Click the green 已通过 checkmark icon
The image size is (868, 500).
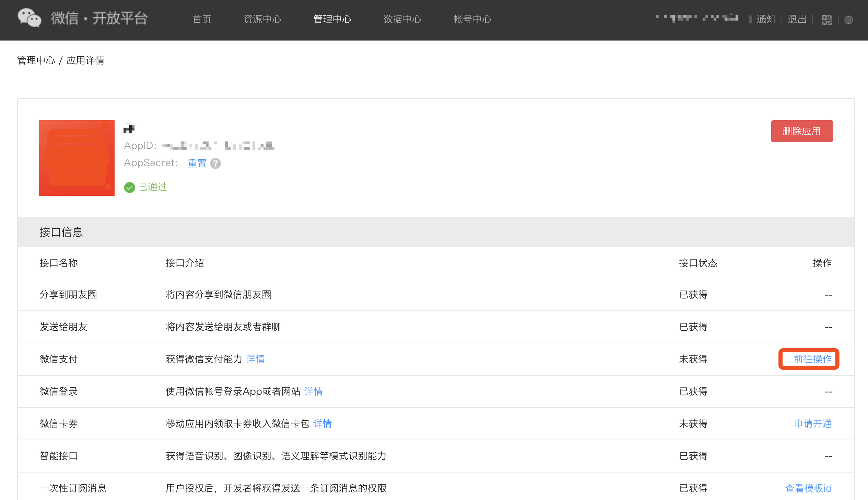click(x=129, y=187)
